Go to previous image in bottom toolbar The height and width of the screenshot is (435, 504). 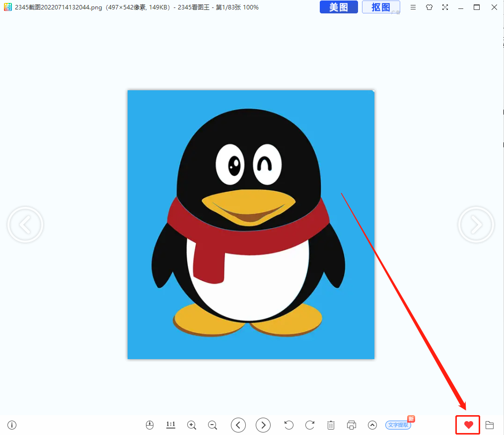(238, 425)
